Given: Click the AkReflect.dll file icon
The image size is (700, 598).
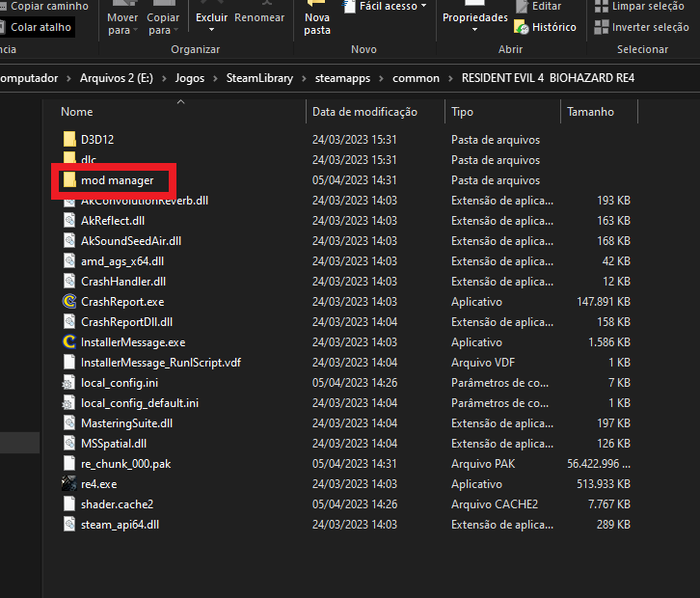Looking at the screenshot, I should pos(69,221).
